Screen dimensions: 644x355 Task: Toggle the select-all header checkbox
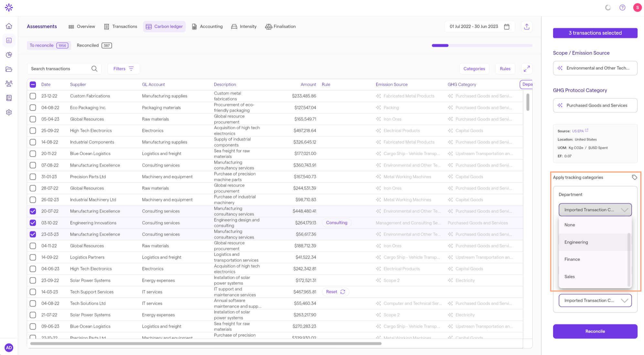pos(33,84)
